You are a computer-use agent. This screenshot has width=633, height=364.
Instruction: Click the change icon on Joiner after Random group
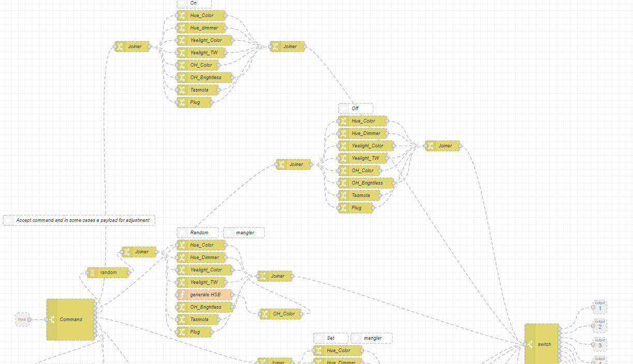262,276
